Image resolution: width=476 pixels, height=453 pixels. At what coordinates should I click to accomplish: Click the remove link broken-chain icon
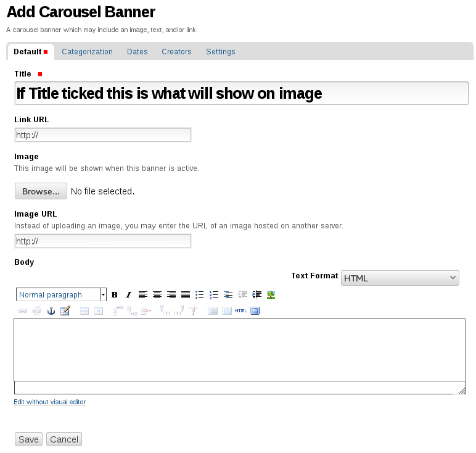(x=37, y=311)
